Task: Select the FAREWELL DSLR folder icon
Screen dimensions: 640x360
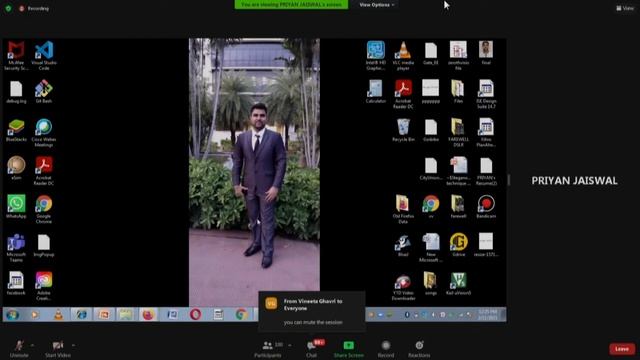Action: click(458, 133)
